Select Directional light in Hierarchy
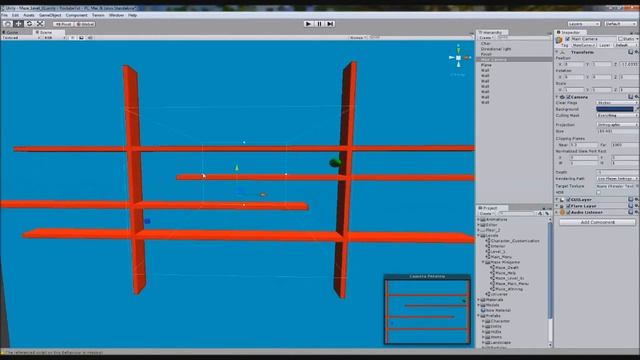 [x=496, y=49]
